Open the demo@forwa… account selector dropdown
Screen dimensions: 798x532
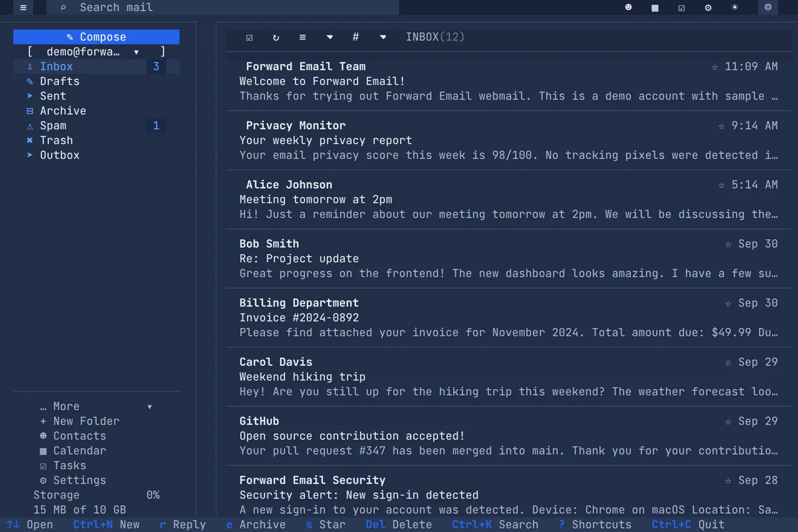(x=96, y=52)
